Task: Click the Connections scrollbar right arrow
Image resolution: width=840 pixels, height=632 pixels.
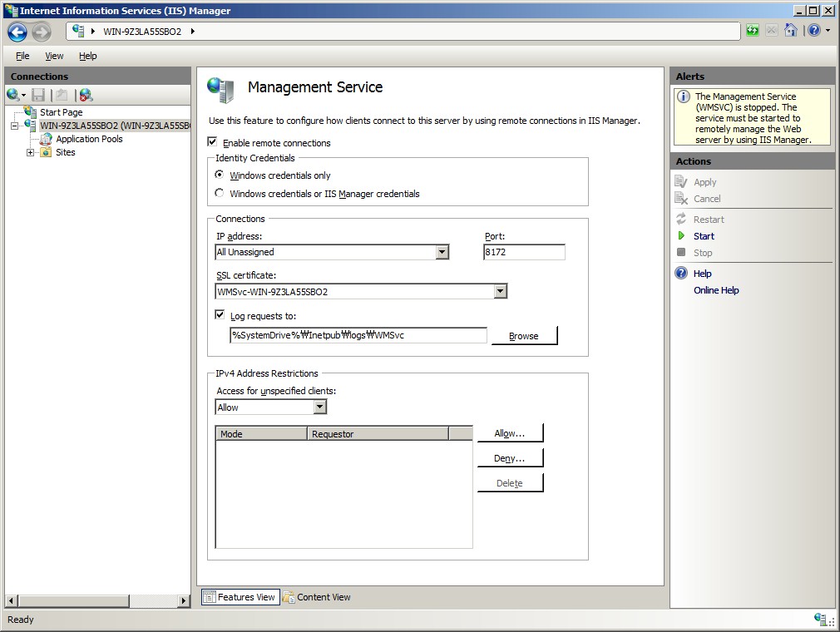Action: click(x=184, y=600)
